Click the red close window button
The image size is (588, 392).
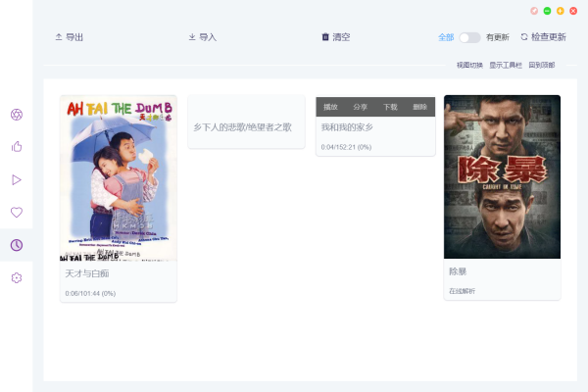(573, 11)
